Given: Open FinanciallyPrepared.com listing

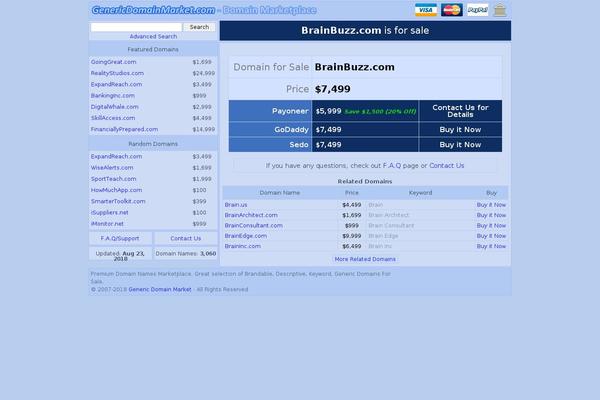Looking at the screenshot, I should point(124,129).
